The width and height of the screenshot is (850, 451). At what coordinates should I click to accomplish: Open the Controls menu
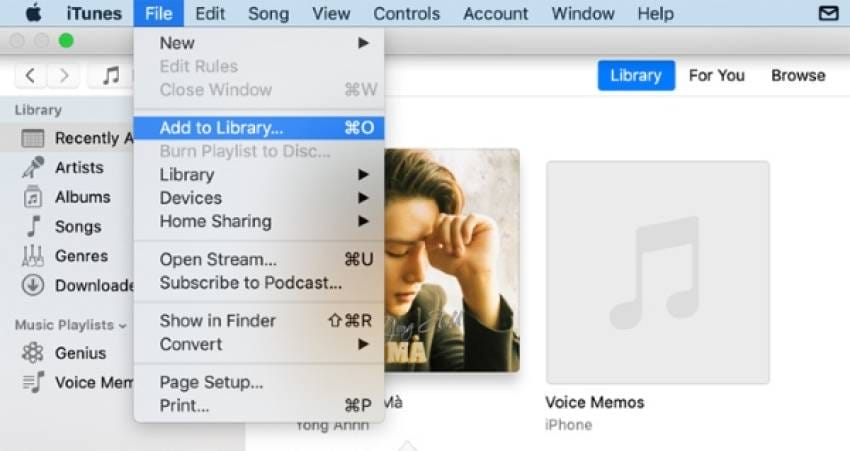407,13
